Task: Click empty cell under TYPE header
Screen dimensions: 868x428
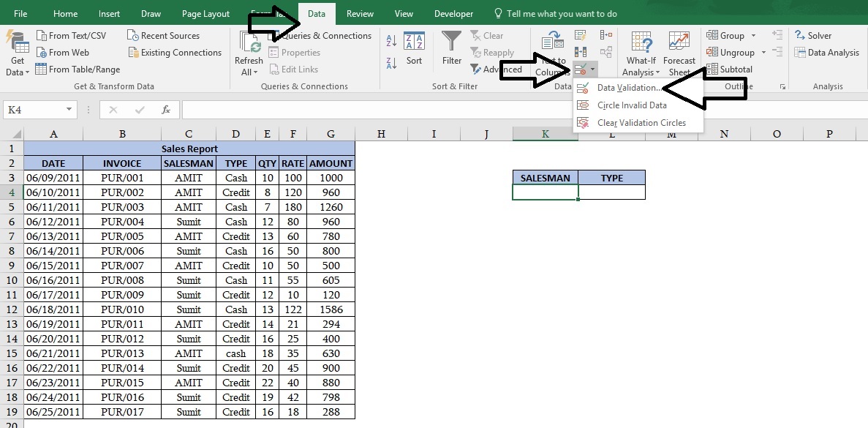Action: [612, 192]
